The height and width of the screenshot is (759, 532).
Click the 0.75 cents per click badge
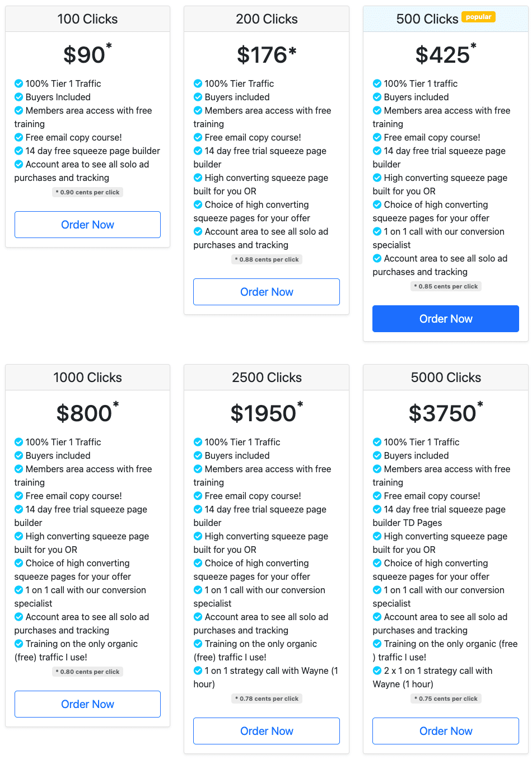tap(446, 699)
